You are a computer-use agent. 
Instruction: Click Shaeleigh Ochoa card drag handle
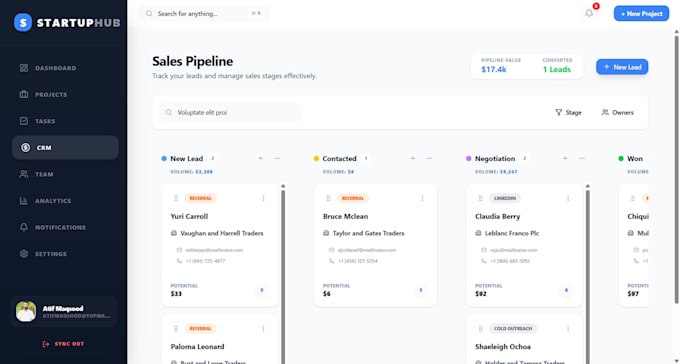pyautogui.click(x=480, y=328)
